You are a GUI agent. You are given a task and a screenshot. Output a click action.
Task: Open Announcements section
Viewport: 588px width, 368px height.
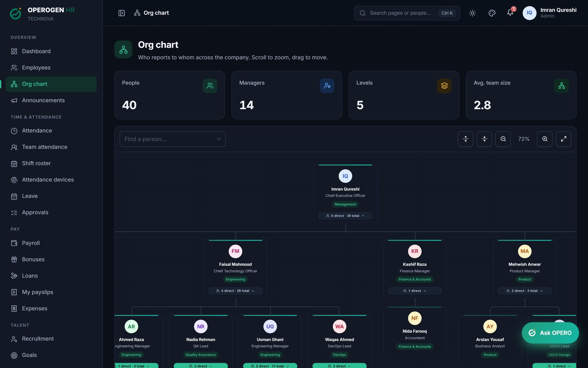click(x=51, y=100)
